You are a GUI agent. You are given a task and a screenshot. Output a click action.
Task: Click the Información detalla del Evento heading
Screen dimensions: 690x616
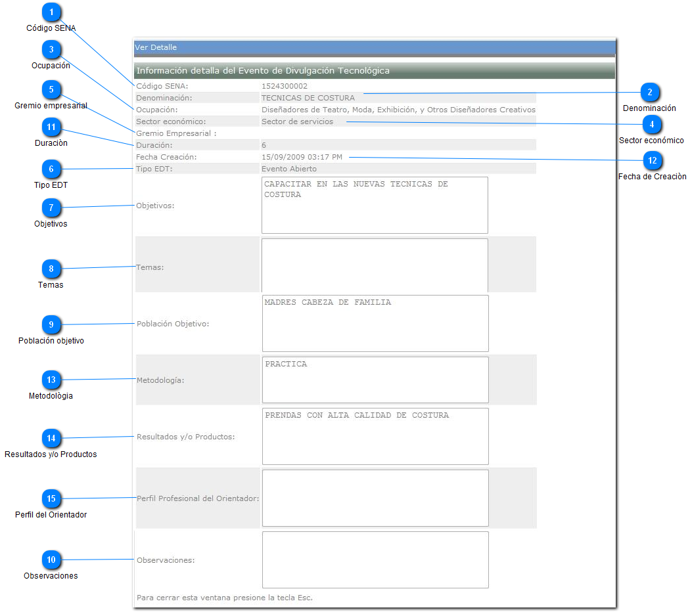pos(375,71)
